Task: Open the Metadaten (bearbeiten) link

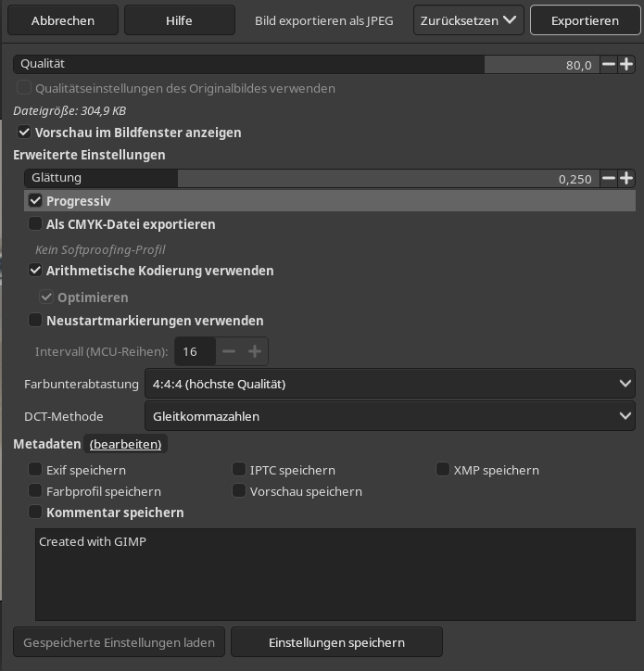Action: pos(125,444)
